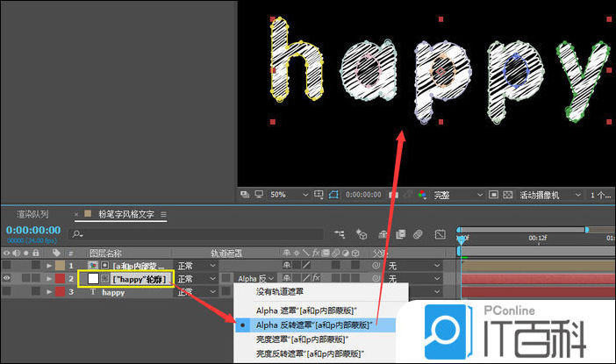Open the 活动摄像机 camera dropdown
The image size is (616, 364).
[x=550, y=195]
